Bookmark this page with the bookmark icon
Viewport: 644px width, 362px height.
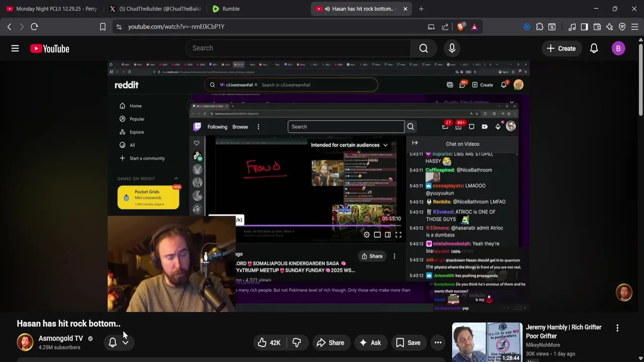pos(103,27)
